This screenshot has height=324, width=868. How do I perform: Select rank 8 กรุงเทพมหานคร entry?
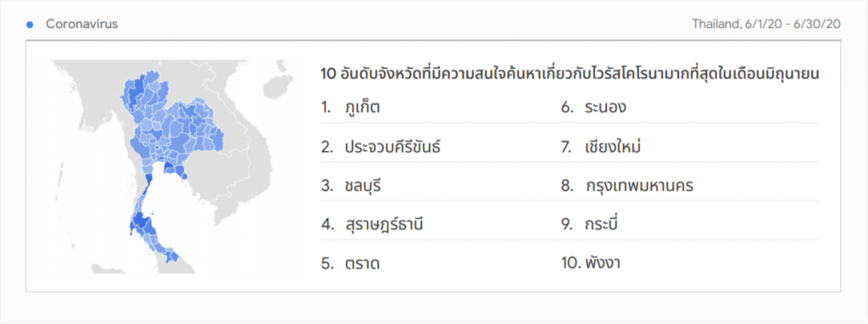pyautogui.click(x=626, y=186)
